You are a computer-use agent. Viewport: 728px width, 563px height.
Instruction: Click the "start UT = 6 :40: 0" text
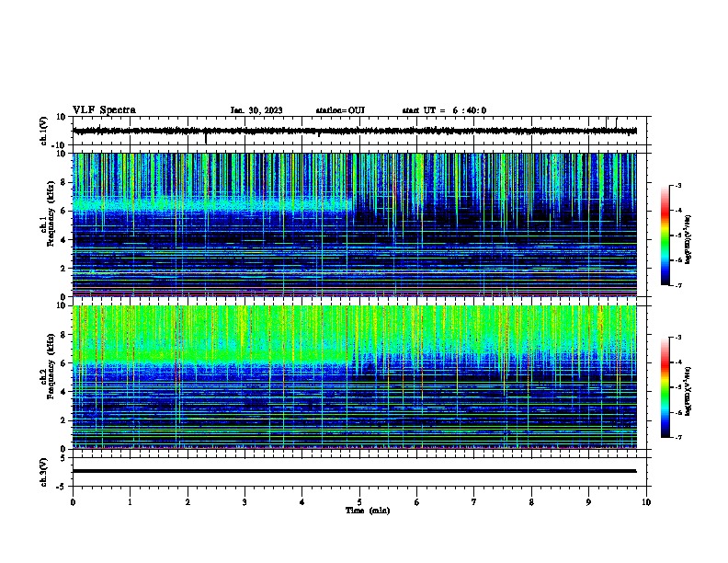pos(444,110)
